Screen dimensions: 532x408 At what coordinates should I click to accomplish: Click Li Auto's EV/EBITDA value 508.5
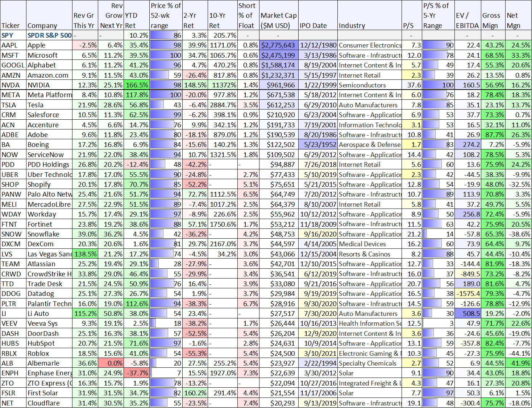[x=467, y=314]
